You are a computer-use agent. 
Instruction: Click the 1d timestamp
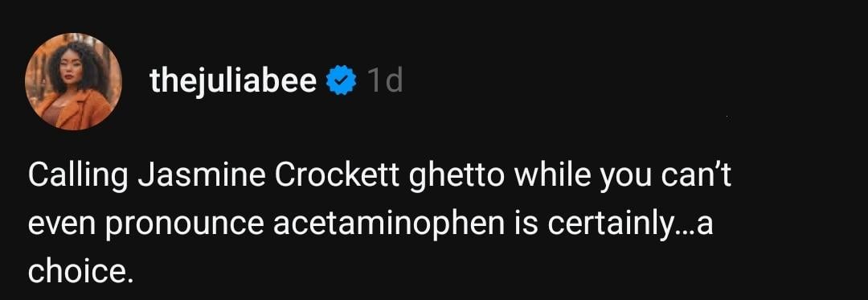pyautogui.click(x=385, y=80)
